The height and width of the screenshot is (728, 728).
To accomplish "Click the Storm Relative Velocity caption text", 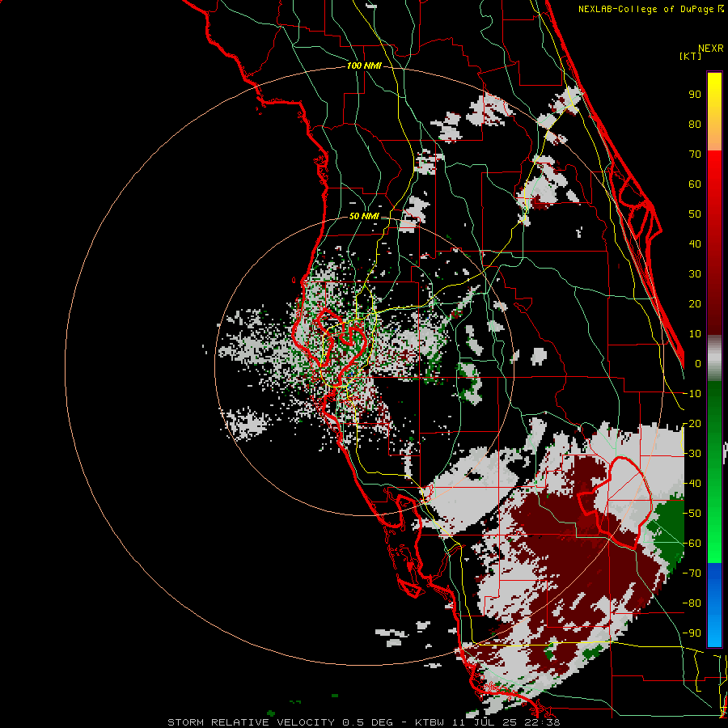I will (363, 722).
